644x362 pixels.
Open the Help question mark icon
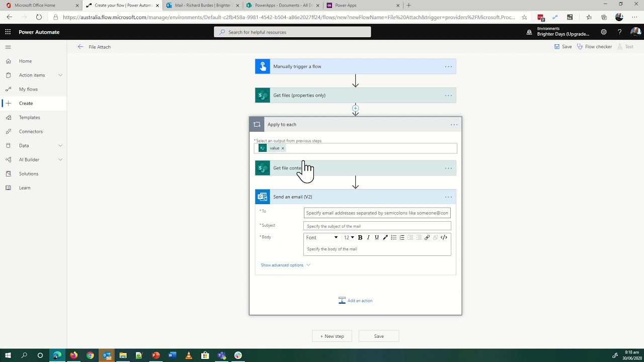coord(619,32)
